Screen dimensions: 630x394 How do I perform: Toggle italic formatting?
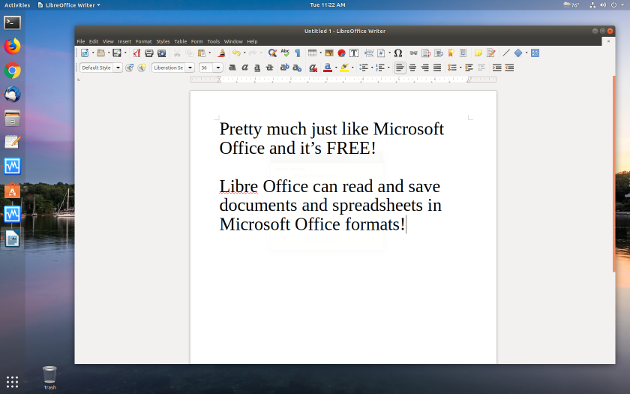245,68
